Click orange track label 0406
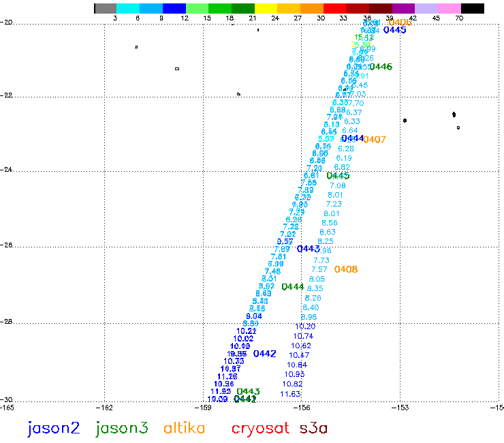The width and height of the screenshot is (504, 443). pyautogui.click(x=400, y=22)
